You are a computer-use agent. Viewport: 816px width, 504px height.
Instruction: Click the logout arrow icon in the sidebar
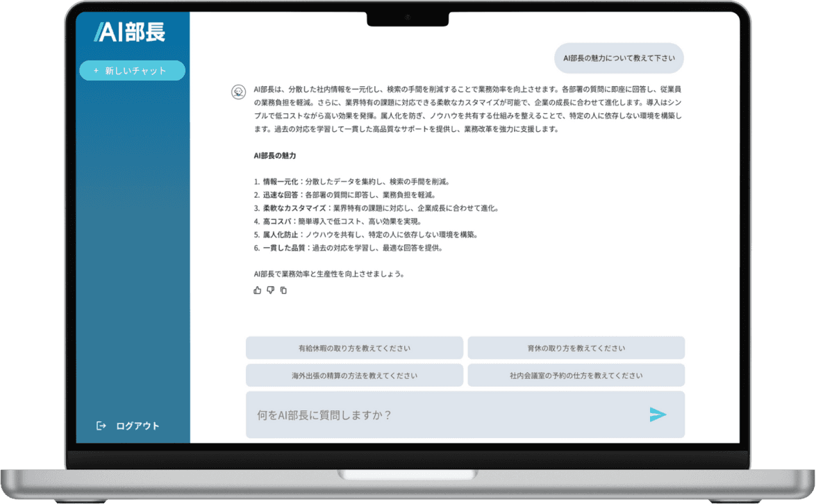101,425
